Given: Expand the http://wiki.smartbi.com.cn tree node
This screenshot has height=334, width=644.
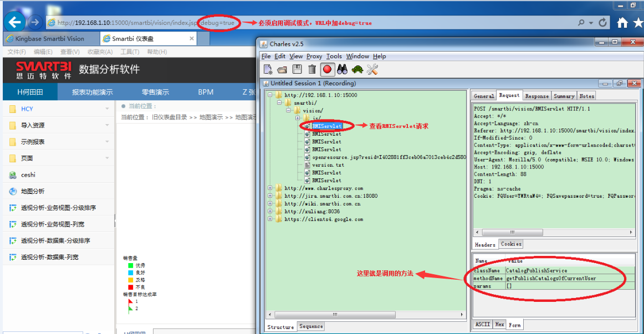Looking at the screenshot, I should (270, 203).
